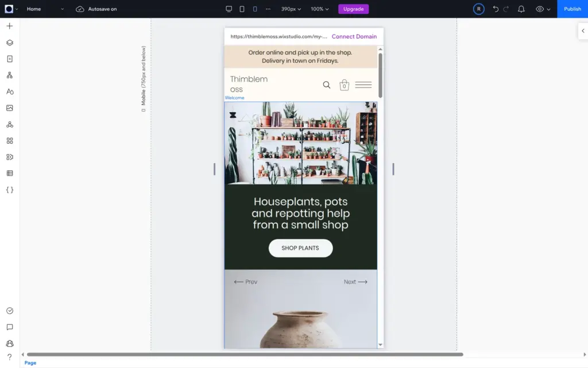Click the preview scroll down arrow
This screenshot has height=368, width=588.
click(x=380, y=345)
